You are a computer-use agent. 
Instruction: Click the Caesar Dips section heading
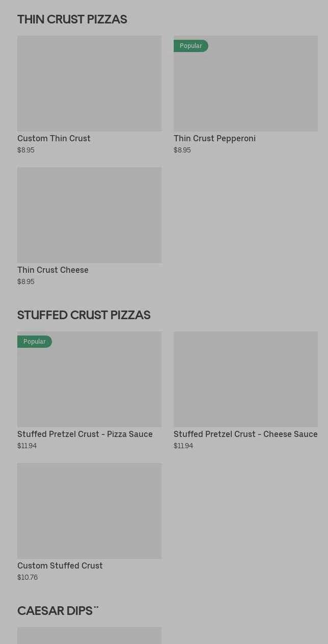58,611
